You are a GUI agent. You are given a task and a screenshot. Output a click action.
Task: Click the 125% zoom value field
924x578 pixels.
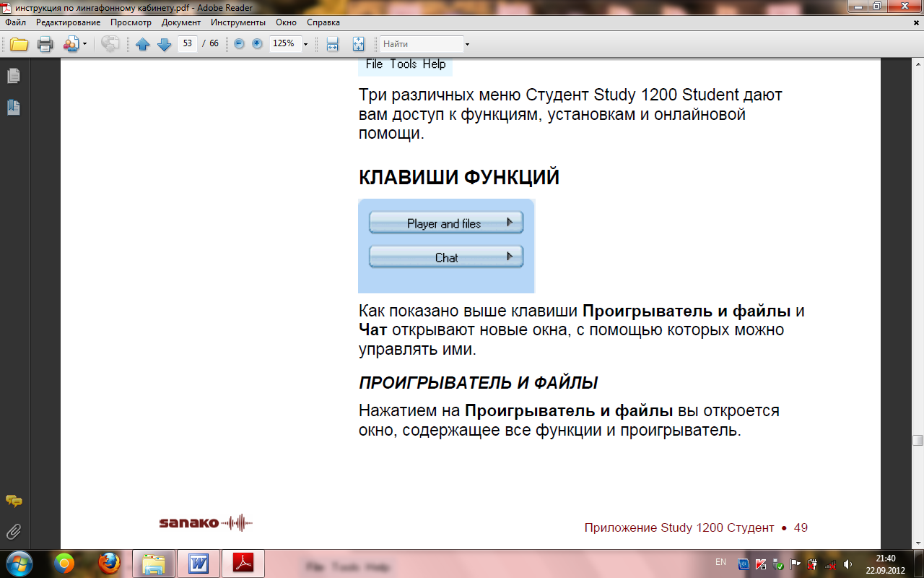tap(284, 44)
